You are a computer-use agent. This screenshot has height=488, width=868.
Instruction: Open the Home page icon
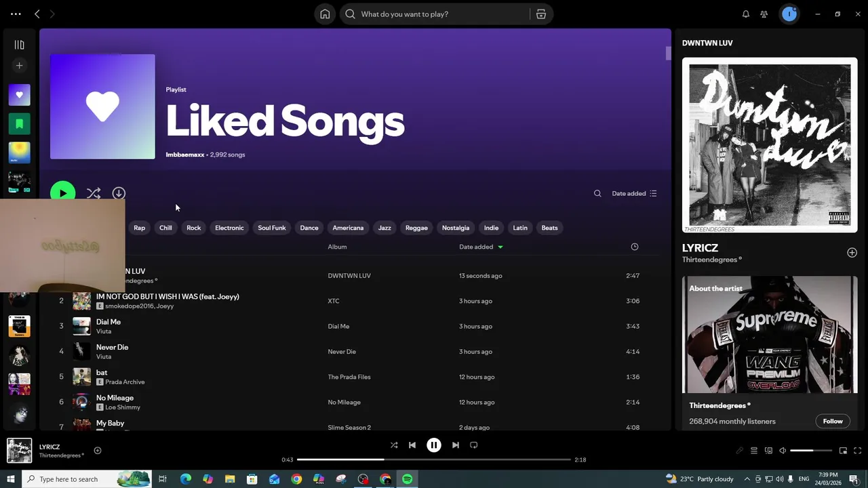pyautogui.click(x=325, y=14)
